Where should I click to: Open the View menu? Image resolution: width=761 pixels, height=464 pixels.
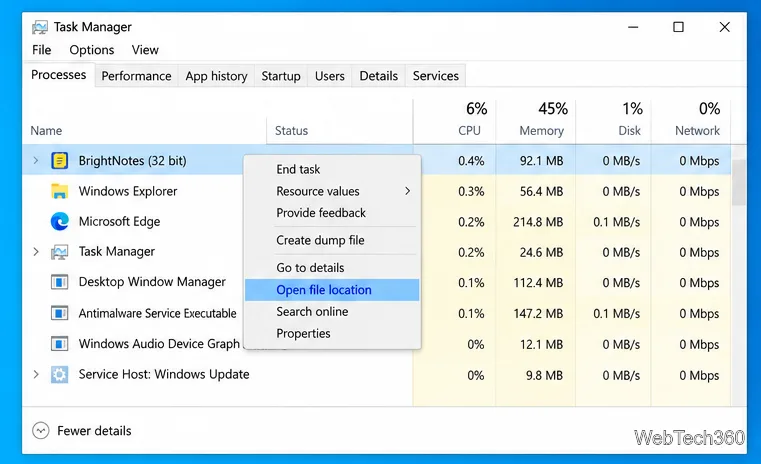click(x=145, y=50)
